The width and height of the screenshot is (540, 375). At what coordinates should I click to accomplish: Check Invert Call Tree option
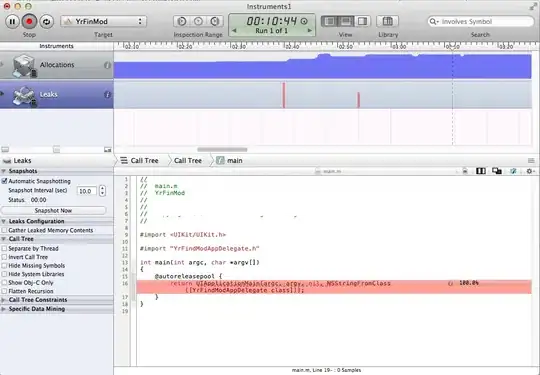point(4,257)
